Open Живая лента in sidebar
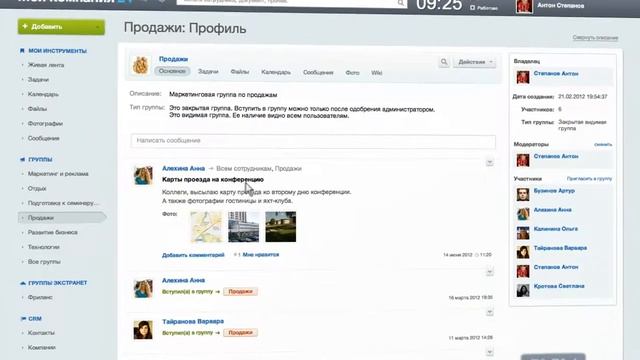 pyautogui.click(x=46, y=65)
